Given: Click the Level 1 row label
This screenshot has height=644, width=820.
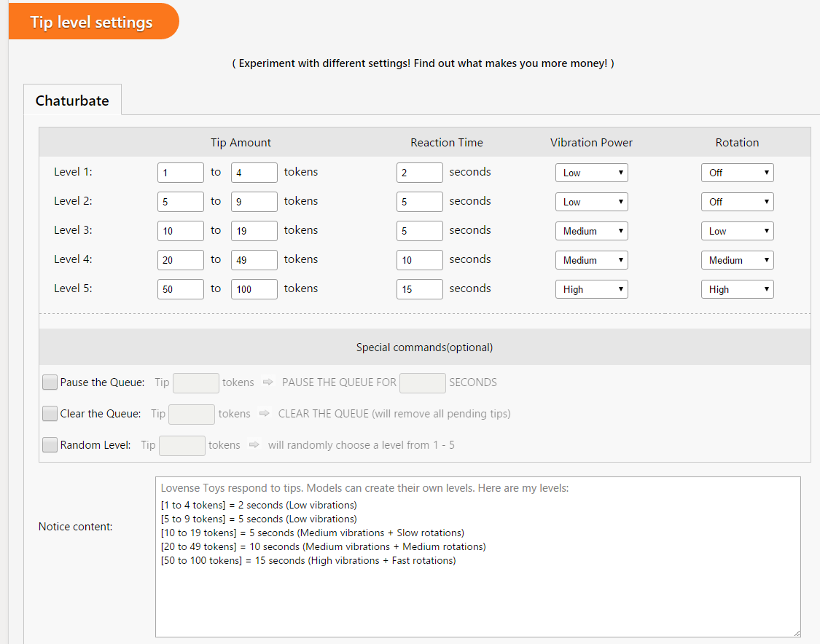Looking at the screenshot, I should tap(73, 171).
